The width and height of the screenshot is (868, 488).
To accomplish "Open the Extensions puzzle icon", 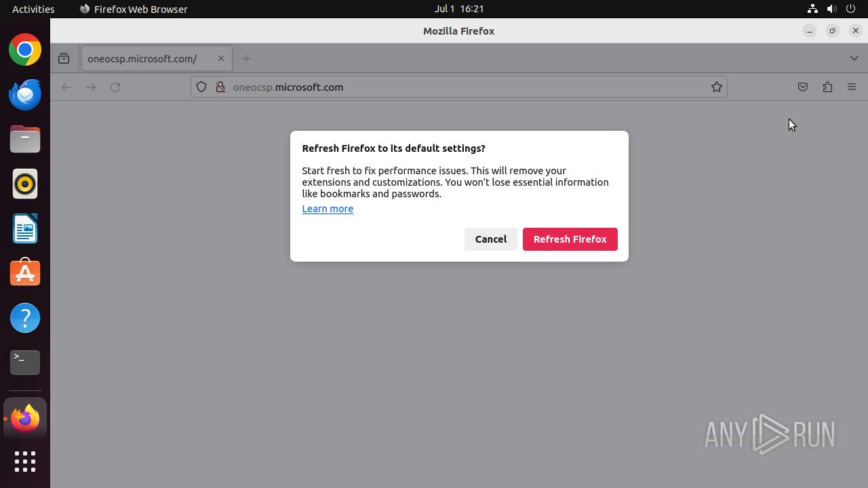I will pos(827,87).
